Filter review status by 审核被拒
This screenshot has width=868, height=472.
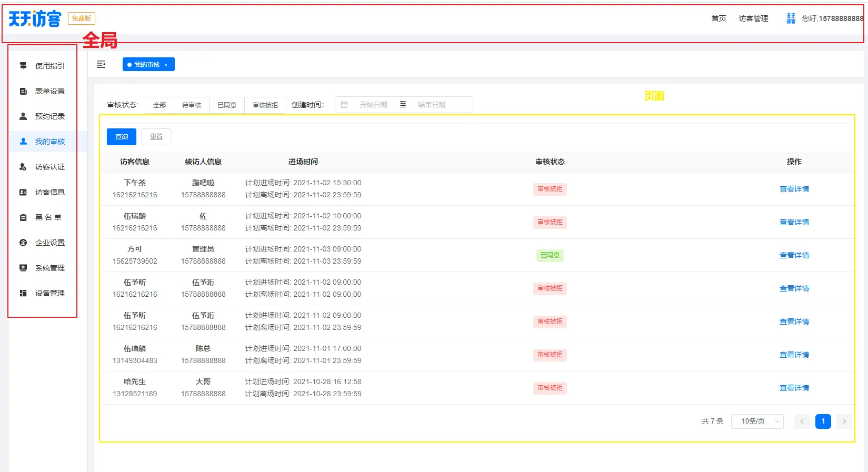(x=265, y=105)
